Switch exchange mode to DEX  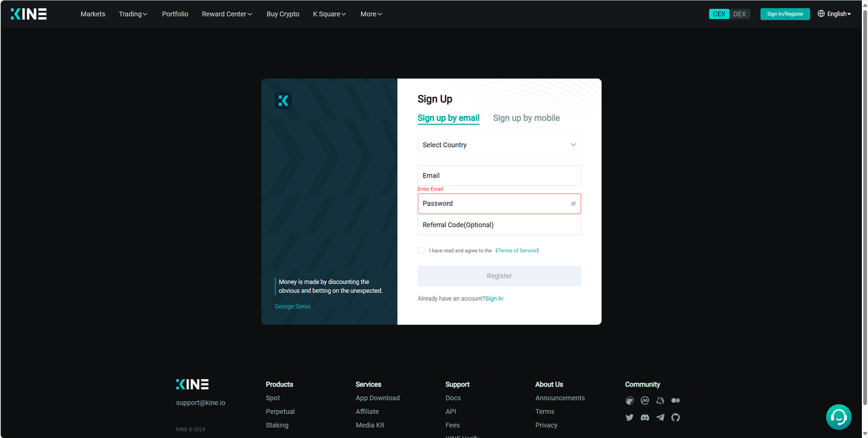click(739, 14)
